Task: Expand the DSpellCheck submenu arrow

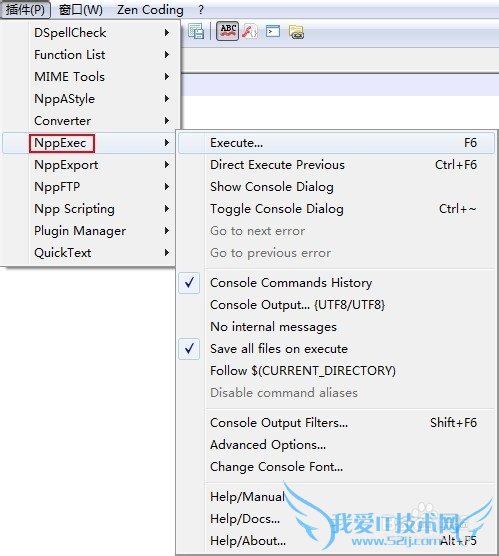Action: point(167,33)
